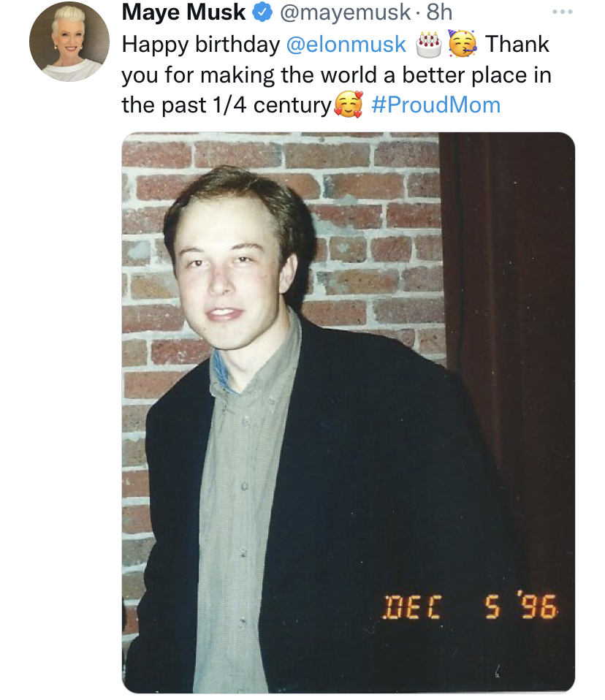605x700 pixels.
Task: Click the smiling face with hearts emoji
Action: [x=349, y=104]
